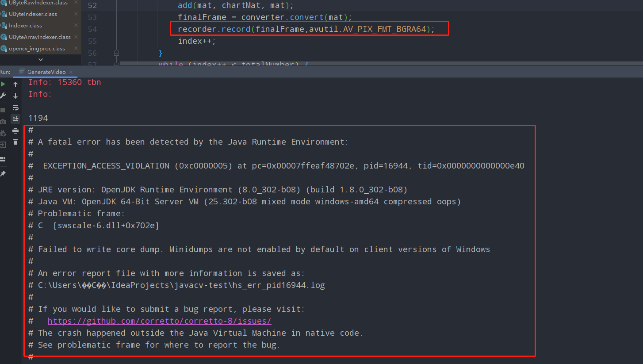This screenshot has width=643, height=364.
Task: Close the UByteIndexer.class tab
Action: point(76,14)
